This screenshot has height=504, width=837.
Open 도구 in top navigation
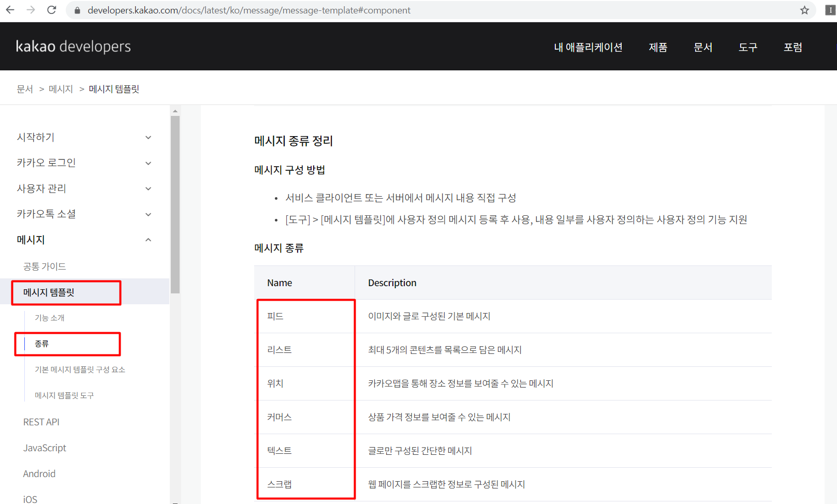pos(748,47)
